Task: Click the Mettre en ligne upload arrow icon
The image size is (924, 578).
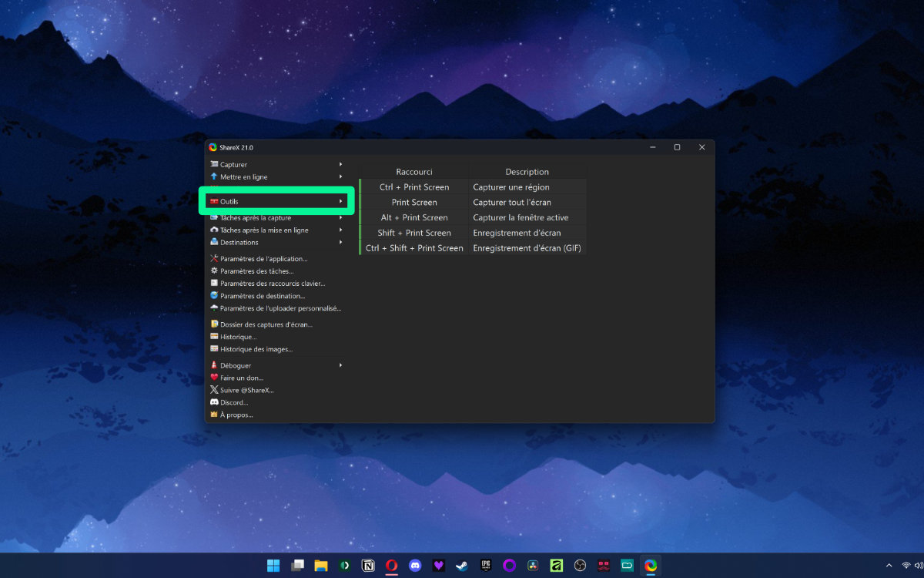Action: (214, 176)
